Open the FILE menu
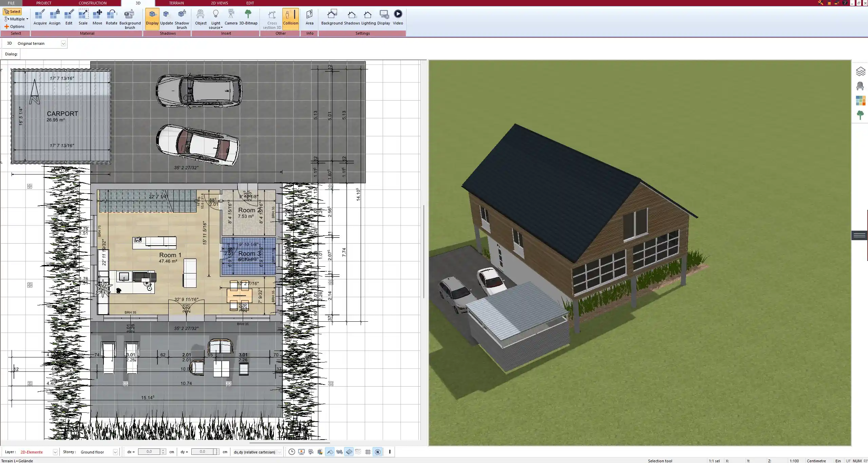868x463 pixels. click(11, 3)
